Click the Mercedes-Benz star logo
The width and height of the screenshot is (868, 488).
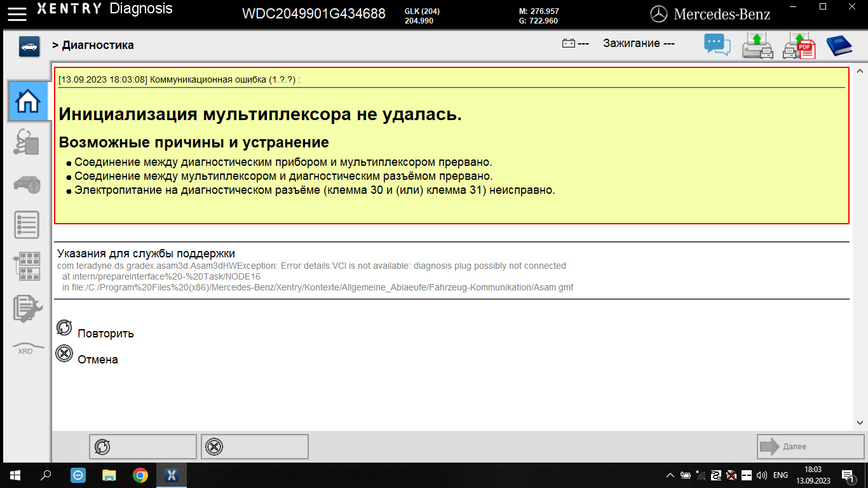point(659,13)
